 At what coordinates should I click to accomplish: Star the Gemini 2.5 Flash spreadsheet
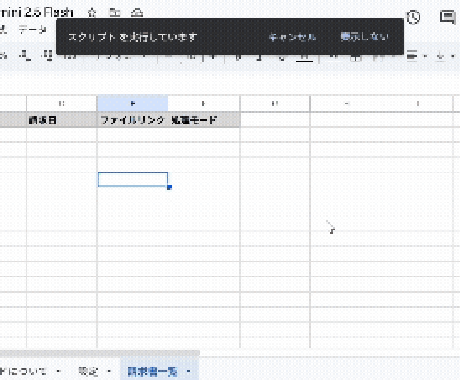pyautogui.click(x=92, y=13)
